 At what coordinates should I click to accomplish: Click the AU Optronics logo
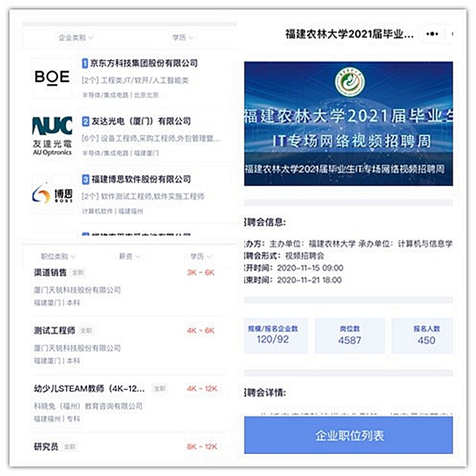pos(52,135)
